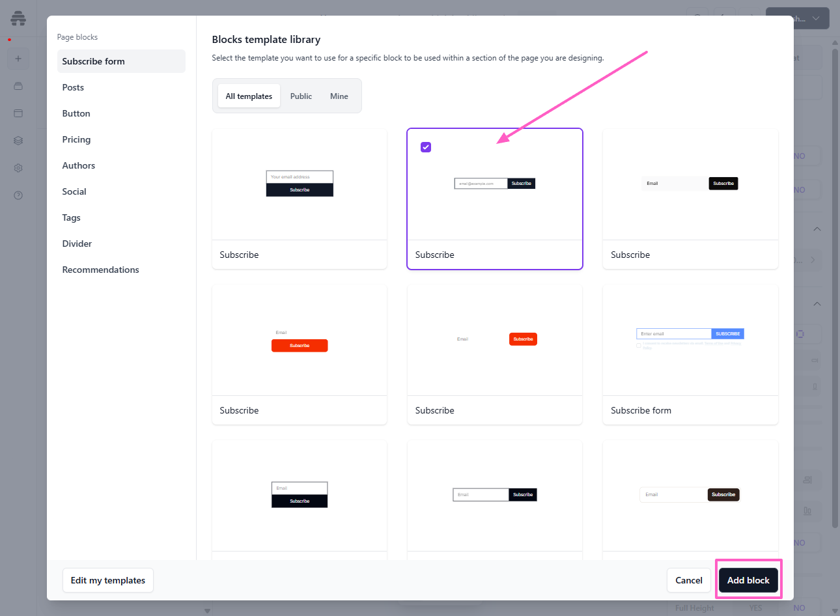
Task: Toggle the top NO option in right panel
Action: 799,156
